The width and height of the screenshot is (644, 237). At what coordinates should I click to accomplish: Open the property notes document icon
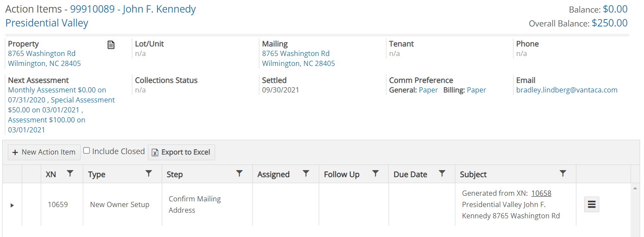click(111, 44)
